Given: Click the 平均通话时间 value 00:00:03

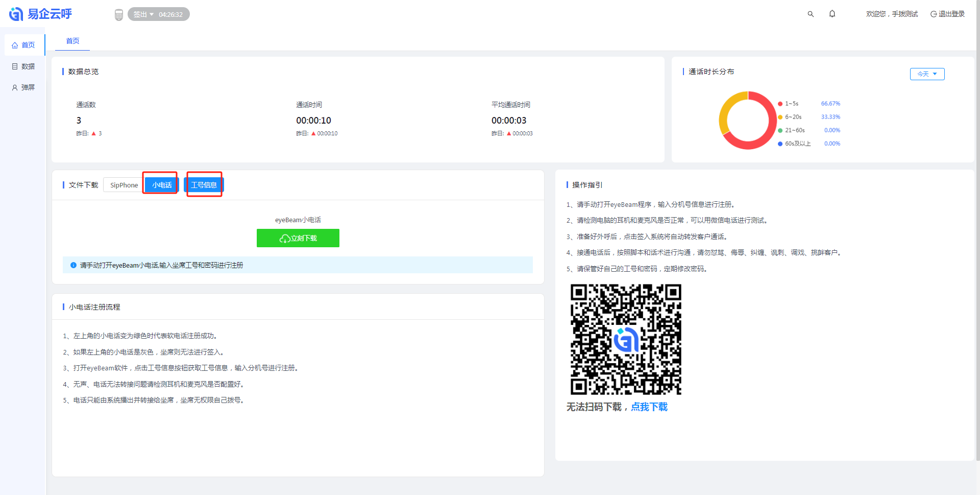Looking at the screenshot, I should [x=509, y=121].
